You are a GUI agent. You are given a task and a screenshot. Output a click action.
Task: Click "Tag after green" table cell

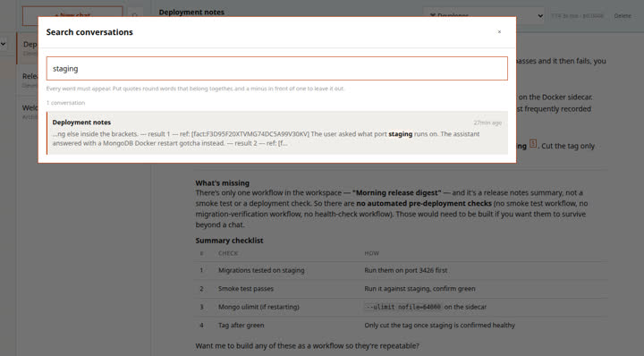point(241,326)
